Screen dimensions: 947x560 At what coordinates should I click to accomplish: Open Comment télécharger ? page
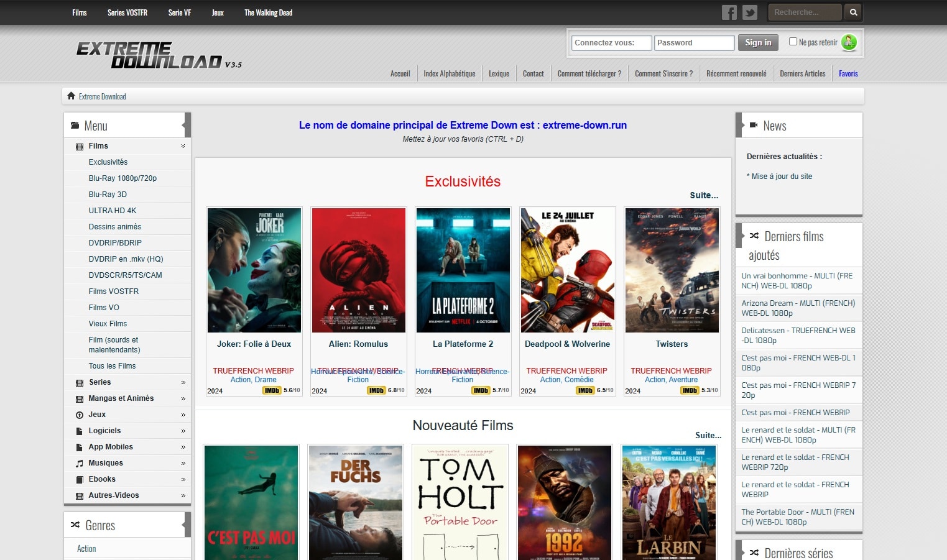[x=589, y=73]
